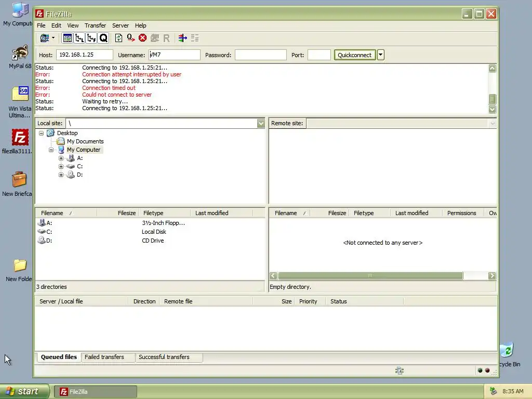Viewport: 532px width, 399px height.
Task: Click the grayed-out Disconnect icon
Action: 155,38
